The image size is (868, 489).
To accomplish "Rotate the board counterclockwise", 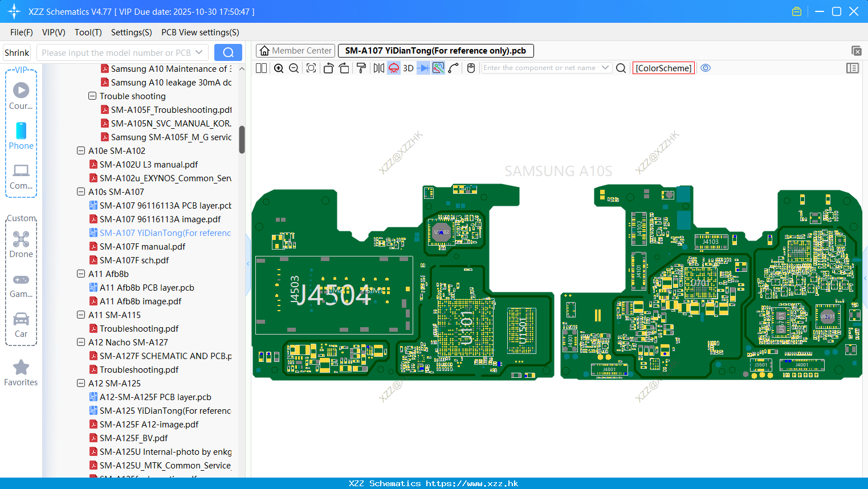I will pyautogui.click(x=328, y=68).
